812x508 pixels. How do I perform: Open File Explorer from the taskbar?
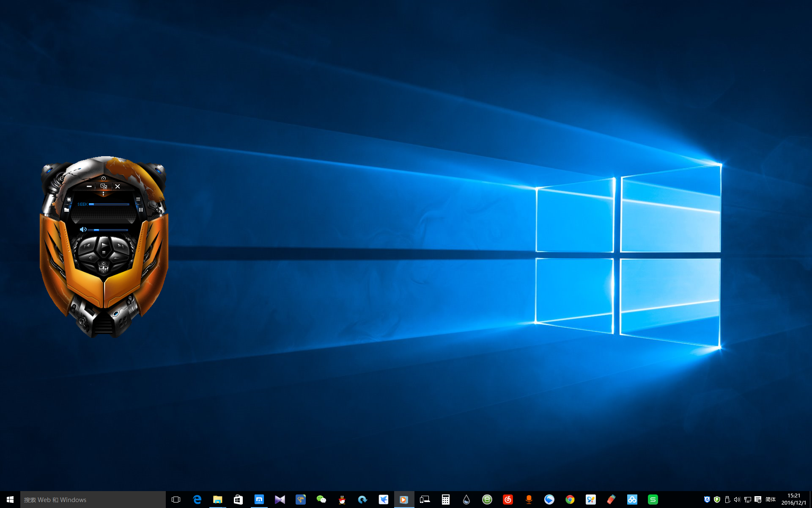point(218,500)
